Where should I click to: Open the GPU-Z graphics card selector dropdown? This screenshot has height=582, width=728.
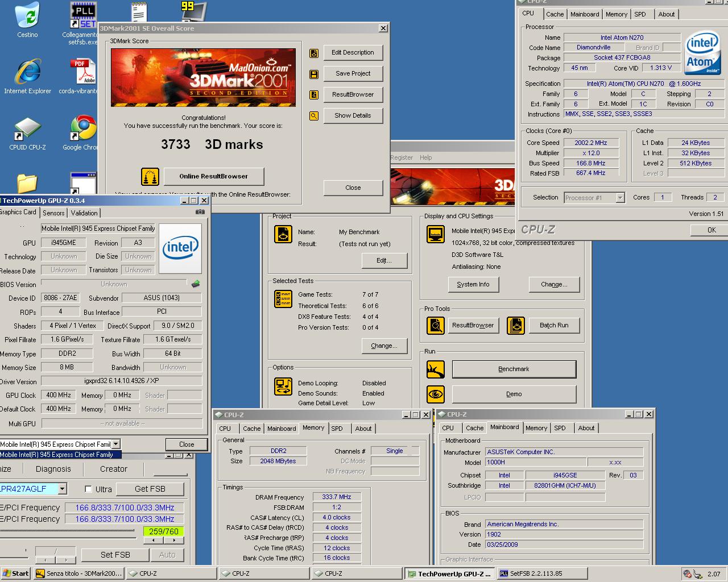(115, 444)
